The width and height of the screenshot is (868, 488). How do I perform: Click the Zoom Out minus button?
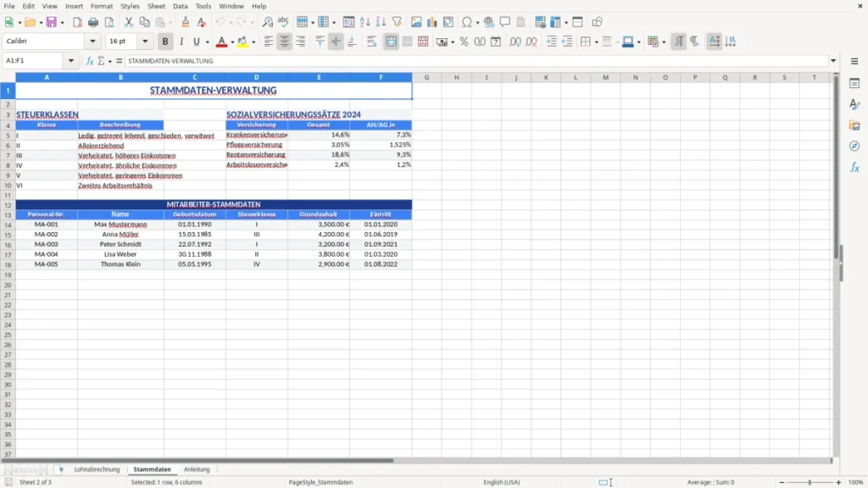point(782,482)
